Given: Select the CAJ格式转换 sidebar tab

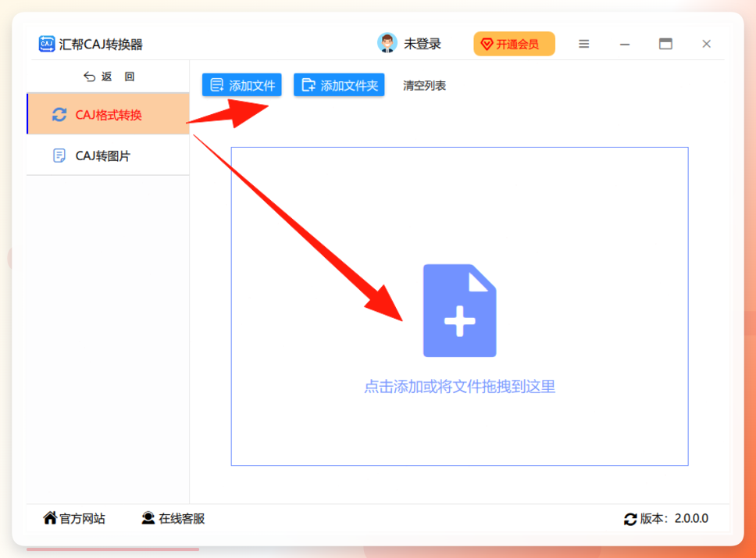Looking at the screenshot, I should click(108, 114).
